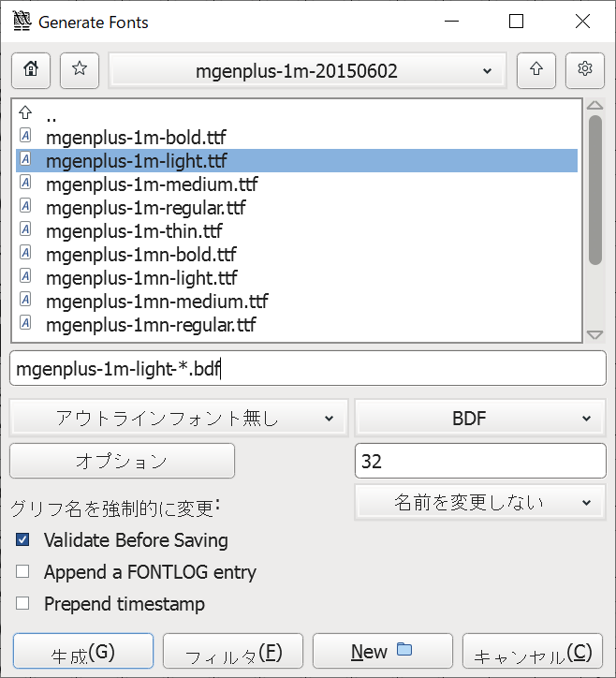Click the キャンセル(C) cancel button

[x=533, y=651]
